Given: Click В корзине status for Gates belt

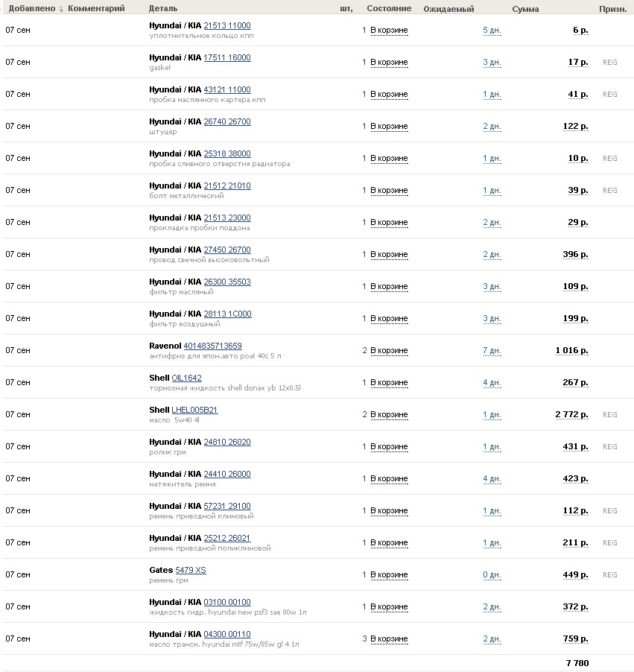Looking at the screenshot, I should click(x=389, y=574).
